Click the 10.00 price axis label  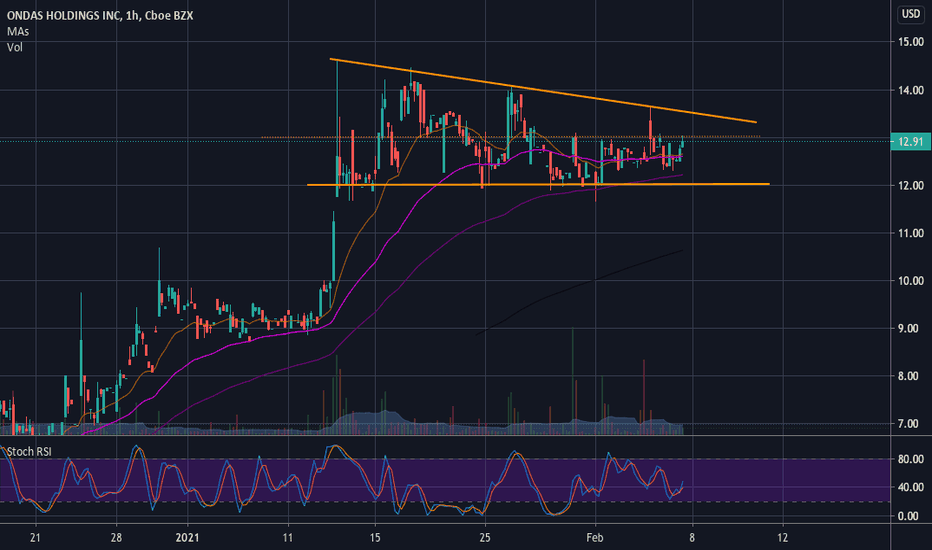[x=911, y=281]
